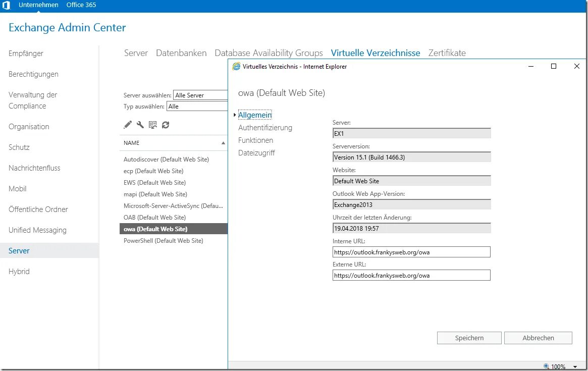Open Funktionen section in dialog
This screenshot has width=588, height=371.
point(256,140)
